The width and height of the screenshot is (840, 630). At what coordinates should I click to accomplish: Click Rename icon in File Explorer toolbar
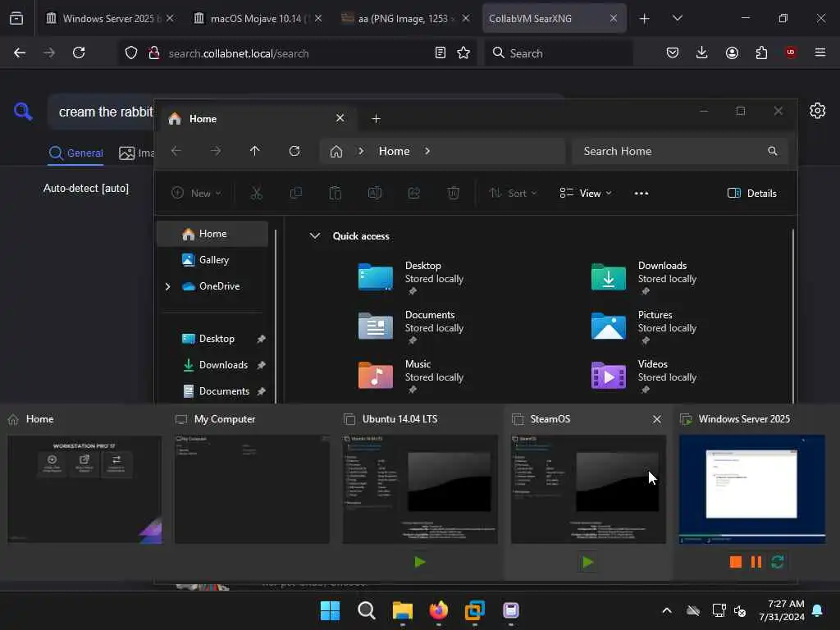374,194
